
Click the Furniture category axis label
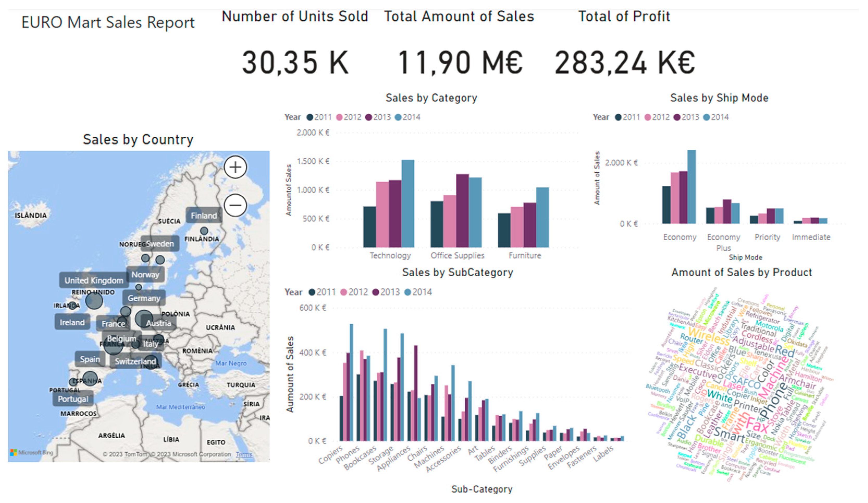pyautogui.click(x=525, y=255)
